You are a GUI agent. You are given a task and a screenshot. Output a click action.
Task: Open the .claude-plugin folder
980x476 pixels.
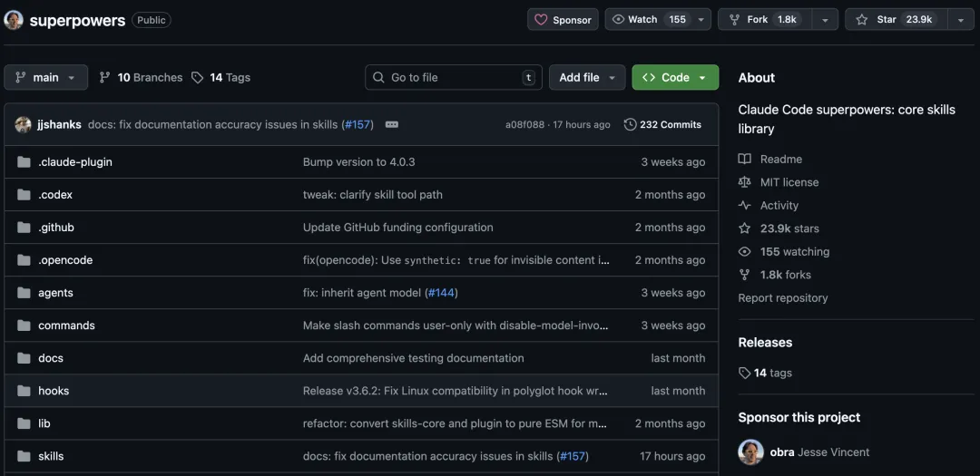click(75, 162)
